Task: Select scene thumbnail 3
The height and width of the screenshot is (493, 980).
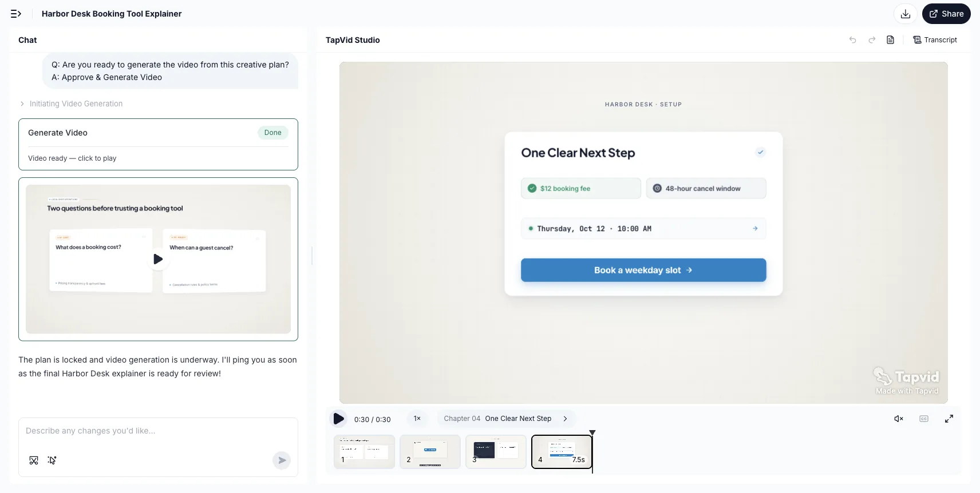Action: [496, 452]
